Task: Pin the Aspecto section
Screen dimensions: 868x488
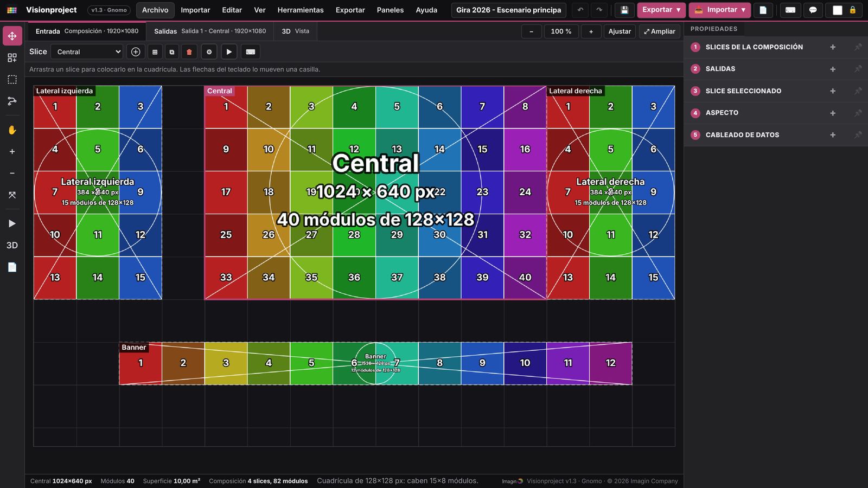Action: pyautogui.click(x=858, y=113)
